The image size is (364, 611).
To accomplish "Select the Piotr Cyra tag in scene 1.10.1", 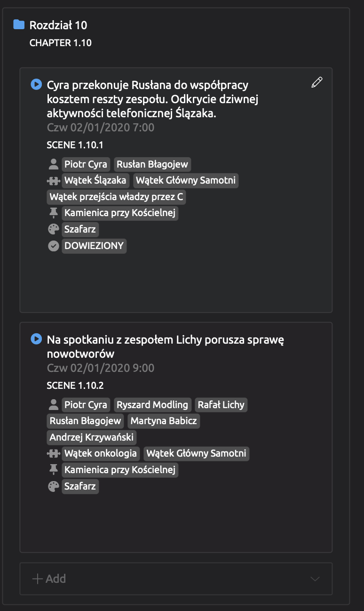I will (86, 164).
